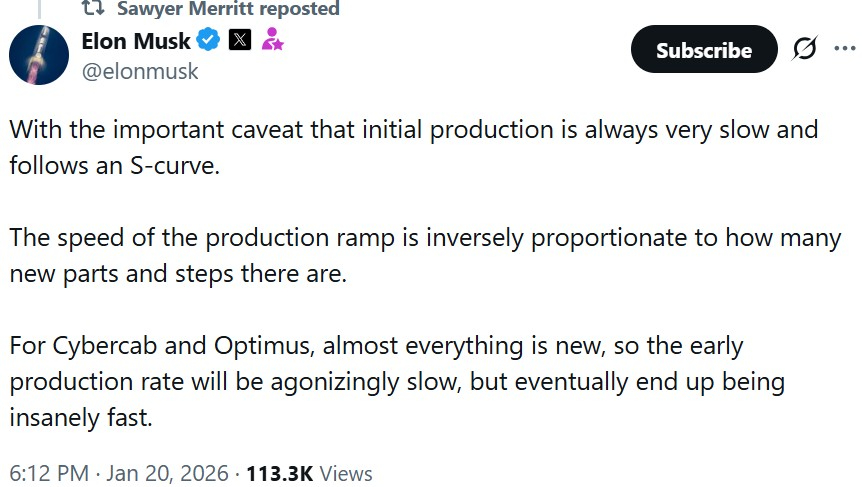Click the purple person badge icon
The height and width of the screenshot is (487, 862).
point(272,41)
